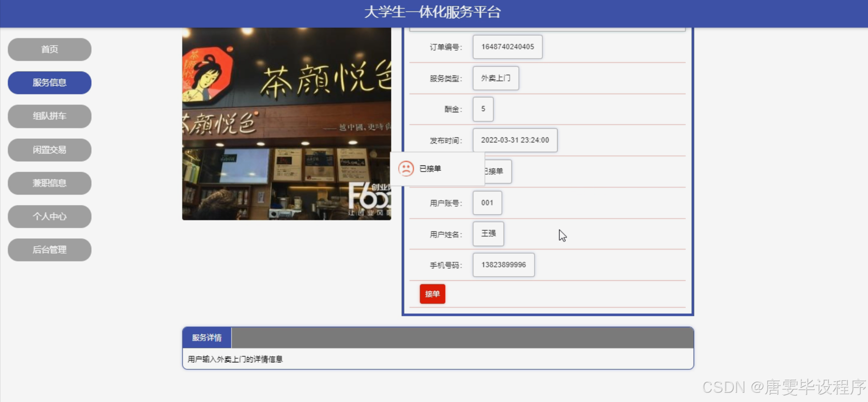Viewport: 868px width, 402px height.
Task: Go to 后台管理 section
Action: click(49, 250)
